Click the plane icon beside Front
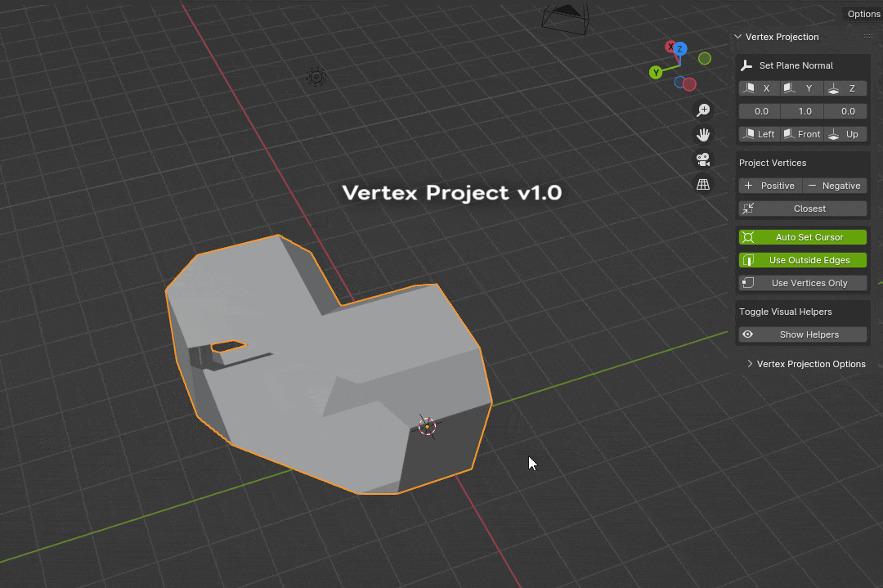 (789, 133)
